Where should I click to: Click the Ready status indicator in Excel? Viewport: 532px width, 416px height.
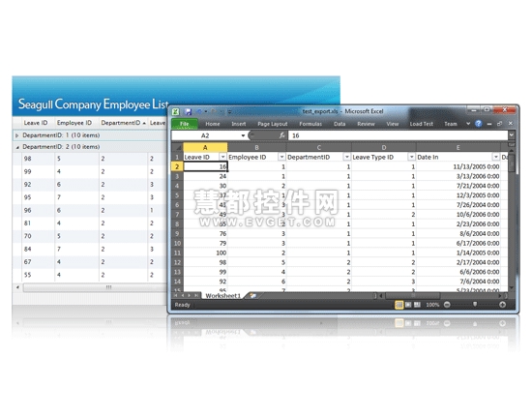pos(182,305)
